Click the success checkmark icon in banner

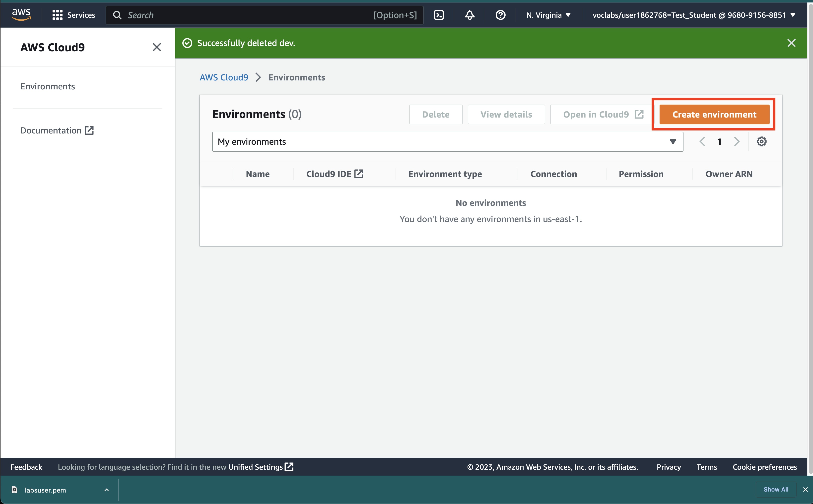[x=187, y=43]
